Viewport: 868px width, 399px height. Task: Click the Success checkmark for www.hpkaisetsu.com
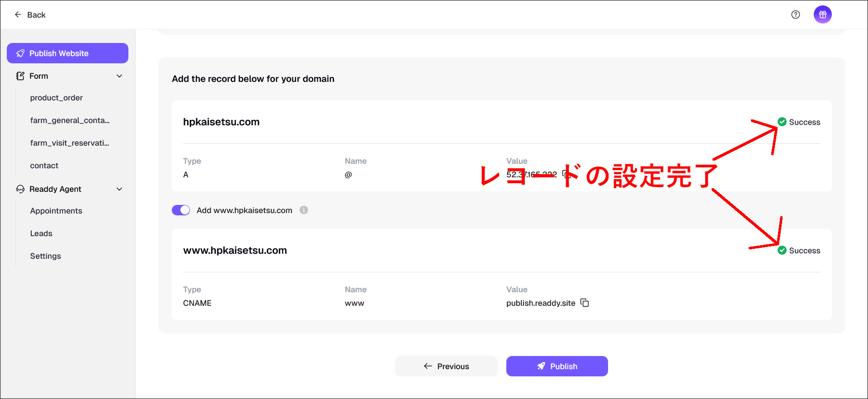coord(782,250)
